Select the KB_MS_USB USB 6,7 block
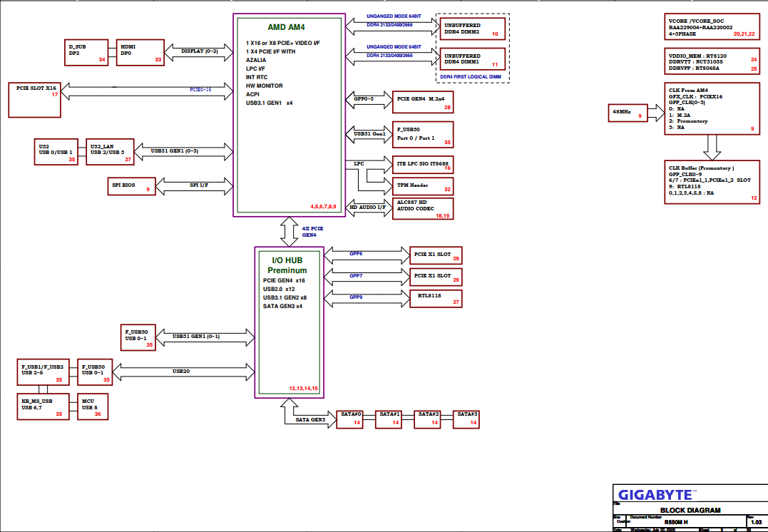 click(x=43, y=406)
